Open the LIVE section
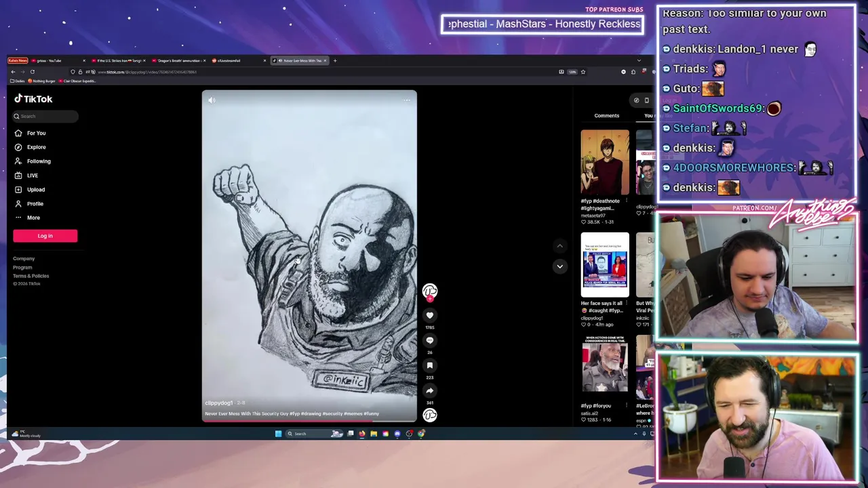 (26, 176)
